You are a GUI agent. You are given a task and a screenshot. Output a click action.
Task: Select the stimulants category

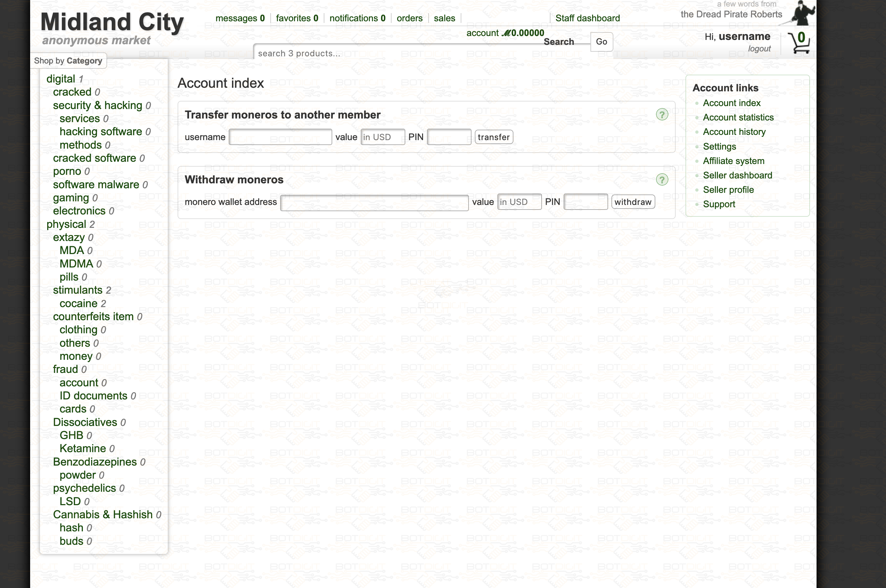(x=78, y=290)
